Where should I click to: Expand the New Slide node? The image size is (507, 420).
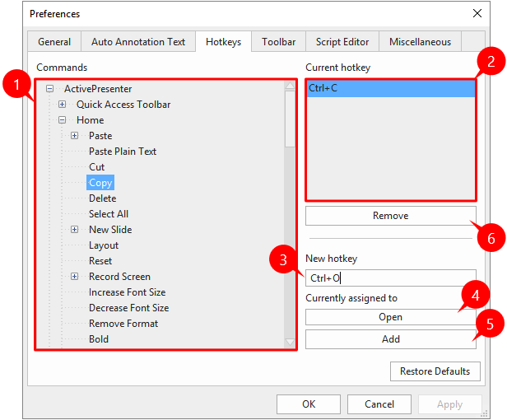pos(74,230)
